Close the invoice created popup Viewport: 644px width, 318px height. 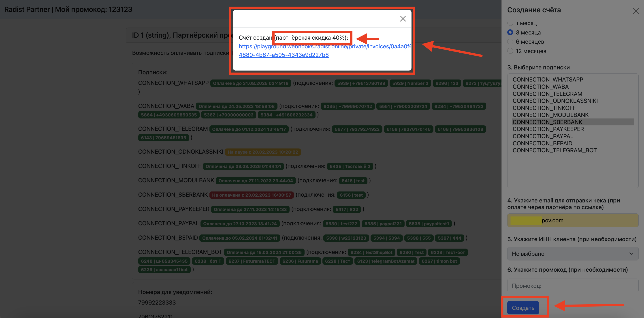pos(403,19)
